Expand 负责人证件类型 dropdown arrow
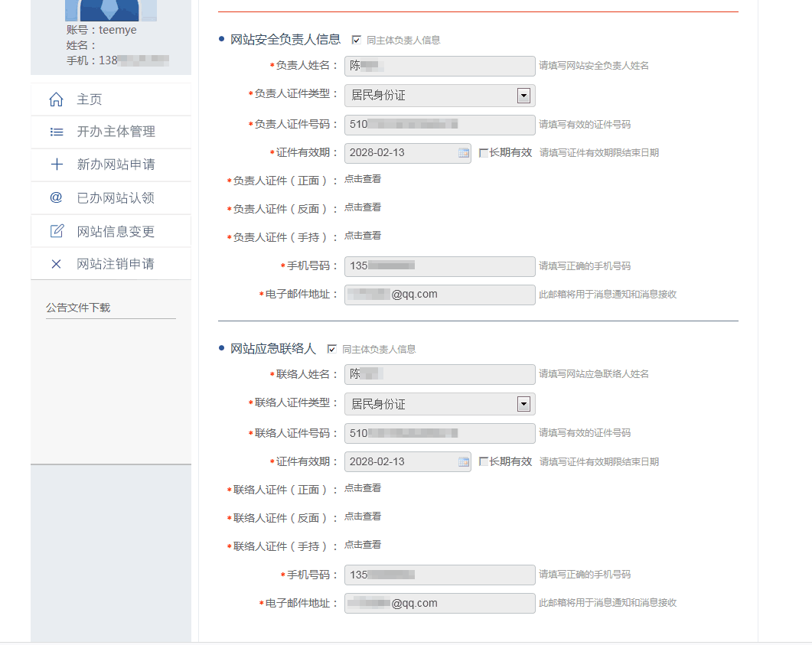 [x=523, y=95]
